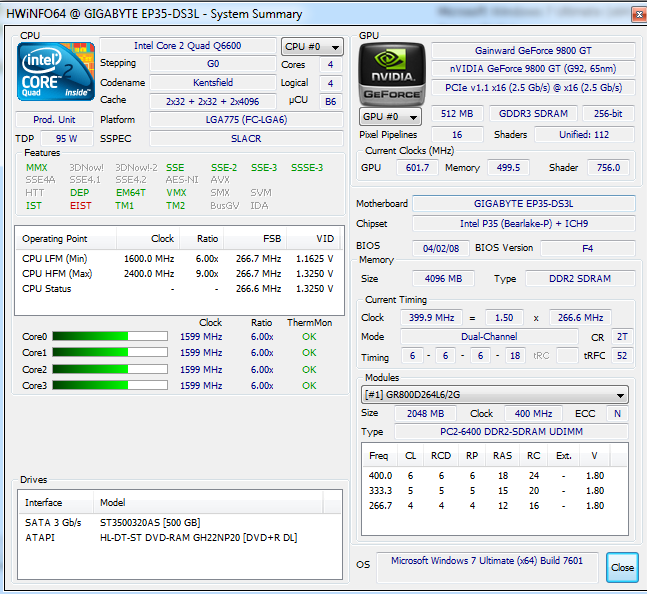Click the Kentsfield codename value

coord(213,82)
